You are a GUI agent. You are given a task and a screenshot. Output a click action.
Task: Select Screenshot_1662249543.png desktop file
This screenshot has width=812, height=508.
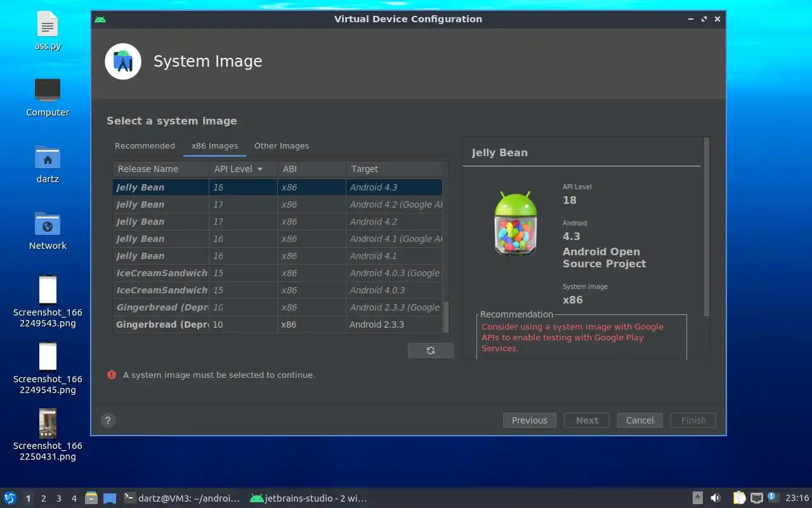coord(48,302)
